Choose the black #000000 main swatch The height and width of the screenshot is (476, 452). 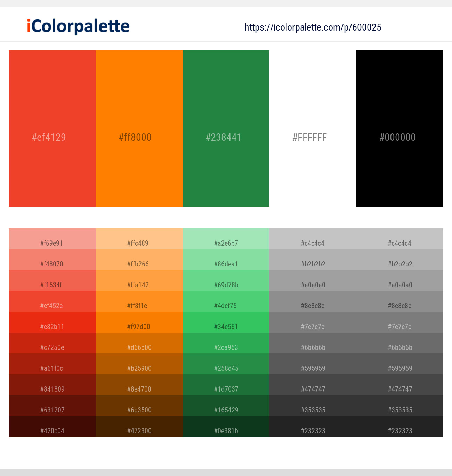[x=400, y=129]
